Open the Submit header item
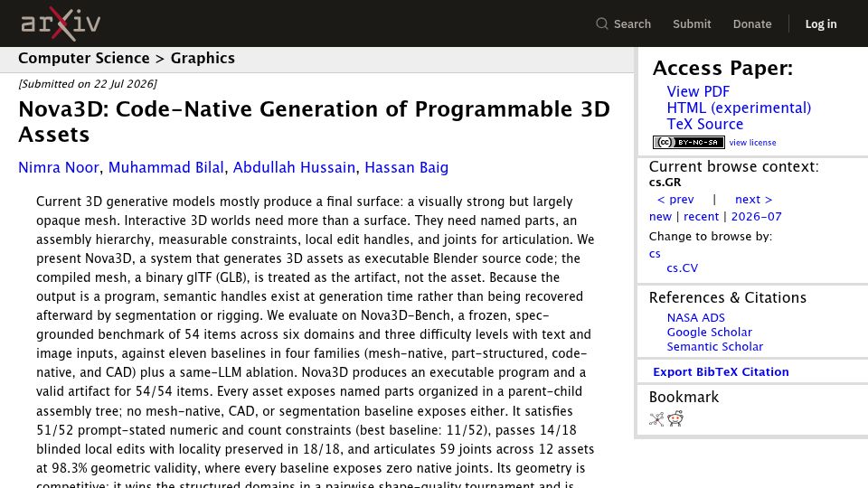This screenshot has height=488, width=868. [x=692, y=23]
